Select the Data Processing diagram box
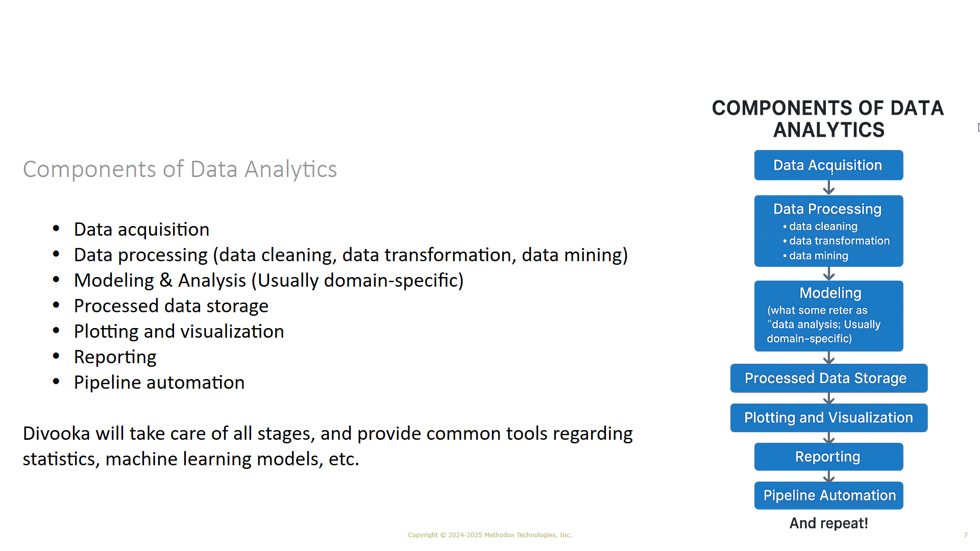980x551 pixels. click(828, 231)
